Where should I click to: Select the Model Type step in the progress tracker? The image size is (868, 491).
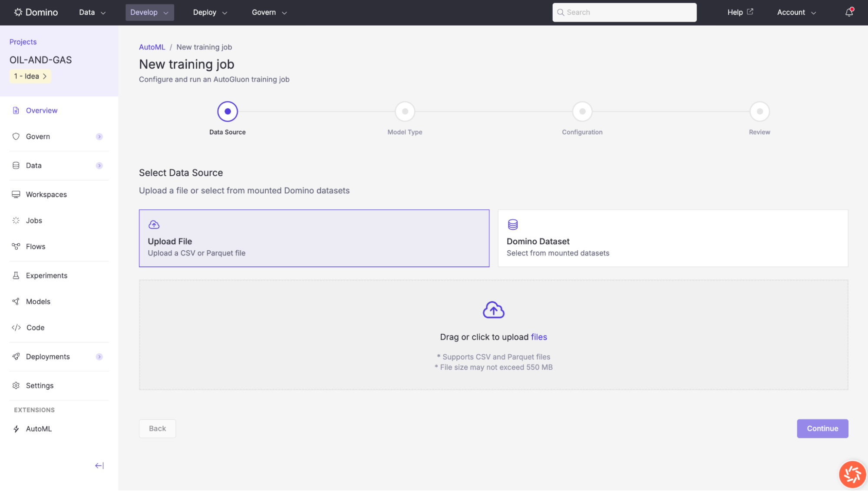404,111
